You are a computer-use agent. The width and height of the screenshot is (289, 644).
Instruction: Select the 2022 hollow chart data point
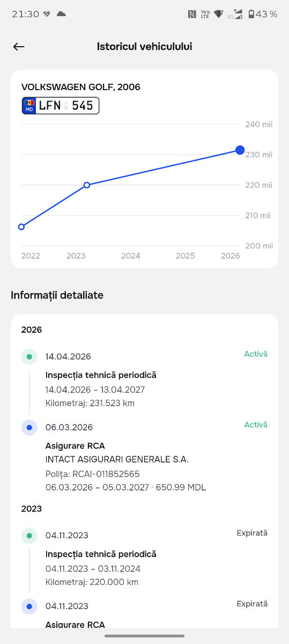[x=21, y=226]
